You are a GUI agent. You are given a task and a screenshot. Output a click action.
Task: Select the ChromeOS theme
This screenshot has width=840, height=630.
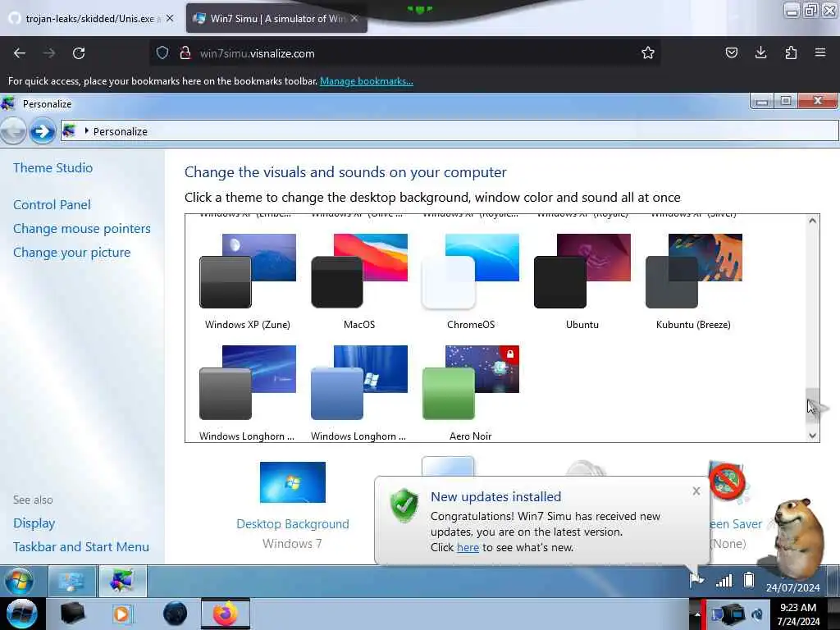470,281
